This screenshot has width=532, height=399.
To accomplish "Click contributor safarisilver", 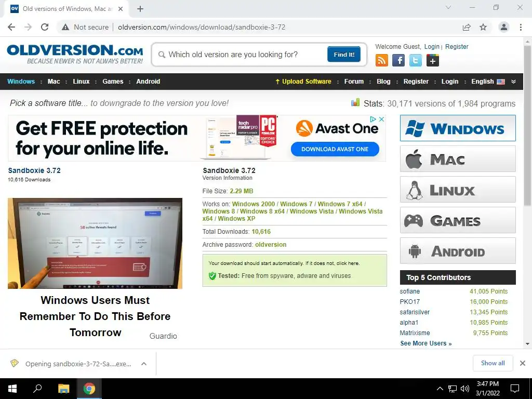I will [415, 312].
